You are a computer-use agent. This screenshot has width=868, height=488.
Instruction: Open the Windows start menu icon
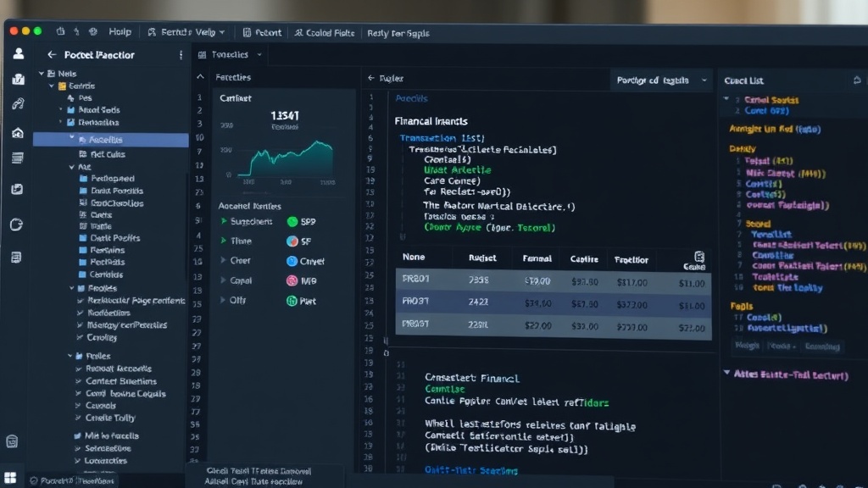(10, 478)
